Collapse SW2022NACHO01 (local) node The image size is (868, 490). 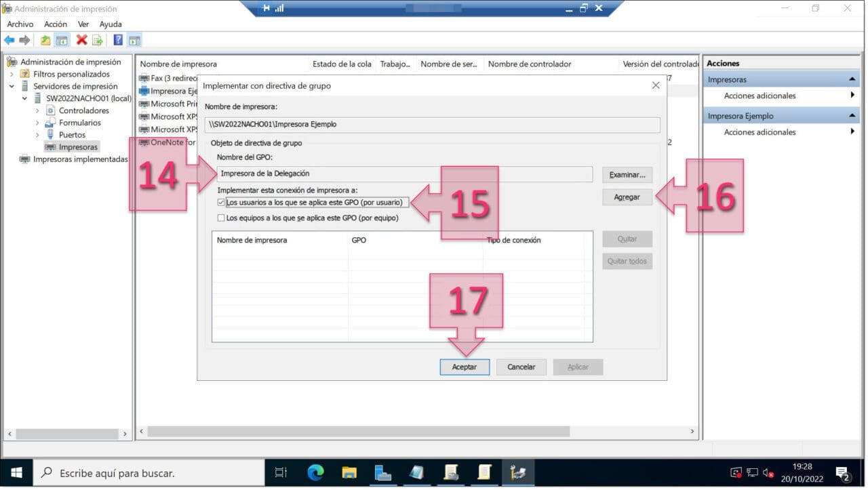pyautogui.click(x=24, y=98)
